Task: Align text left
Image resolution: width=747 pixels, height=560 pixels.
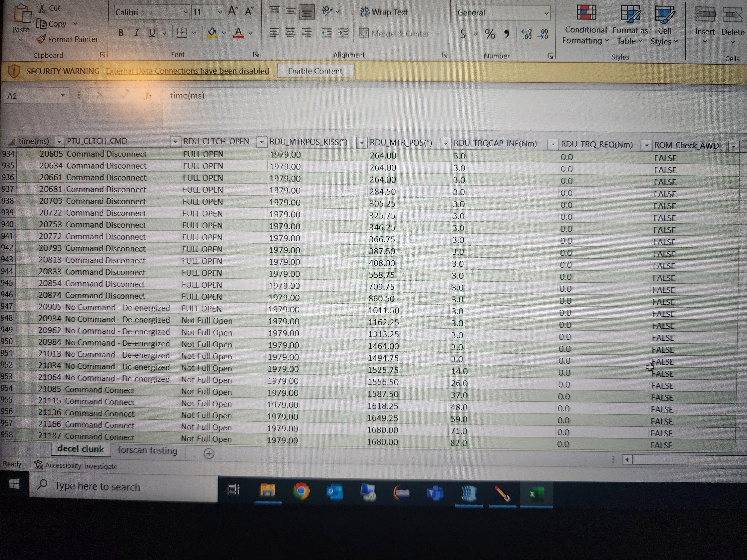Action: tap(274, 33)
